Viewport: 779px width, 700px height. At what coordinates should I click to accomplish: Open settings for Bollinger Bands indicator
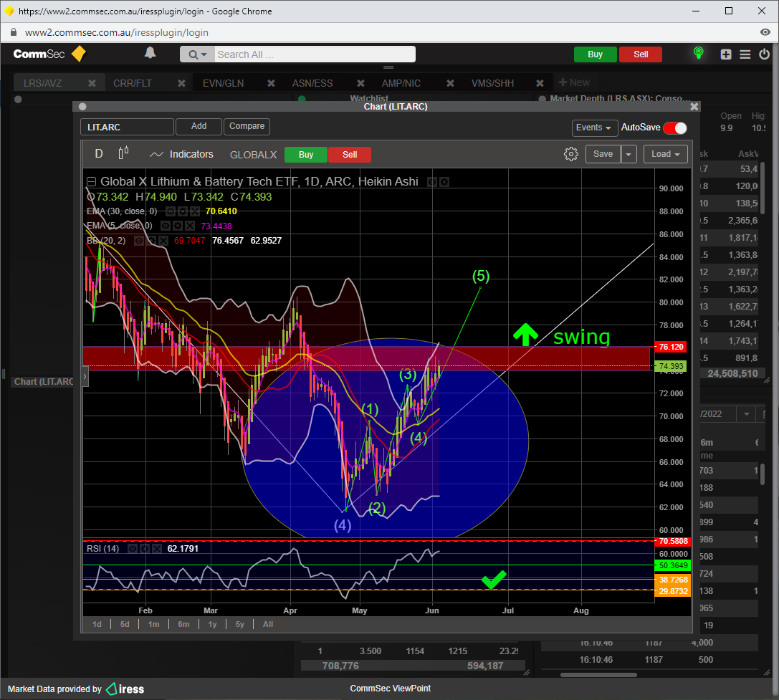click(x=151, y=241)
